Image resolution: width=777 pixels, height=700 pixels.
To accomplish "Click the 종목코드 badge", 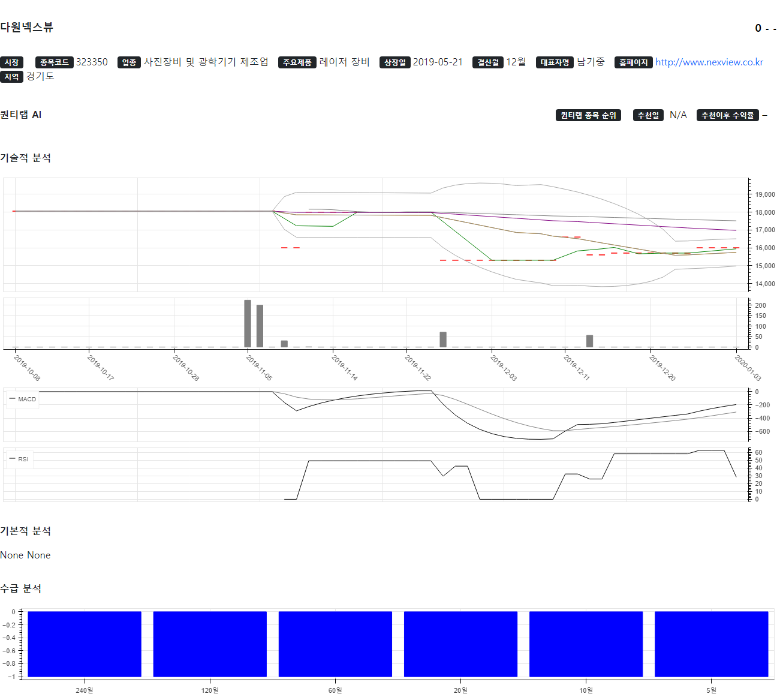I will pyautogui.click(x=54, y=62).
